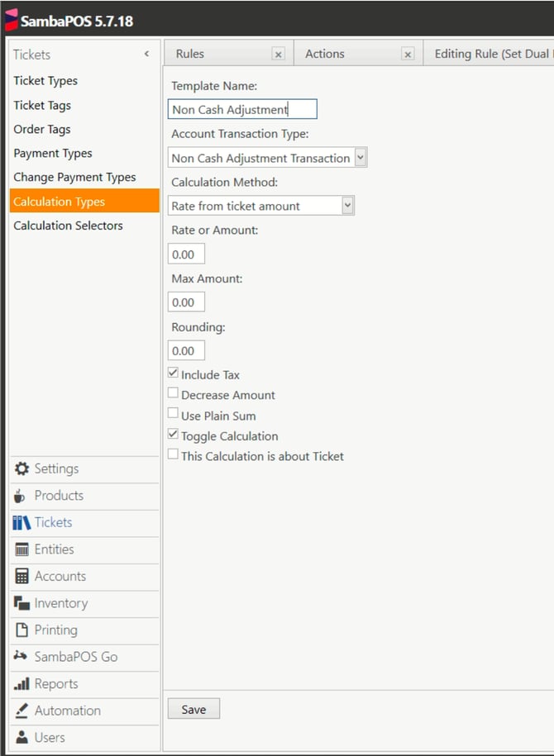Screen dimensions: 554x756
Task: Click the Products coffee cup icon
Action: click(19, 496)
